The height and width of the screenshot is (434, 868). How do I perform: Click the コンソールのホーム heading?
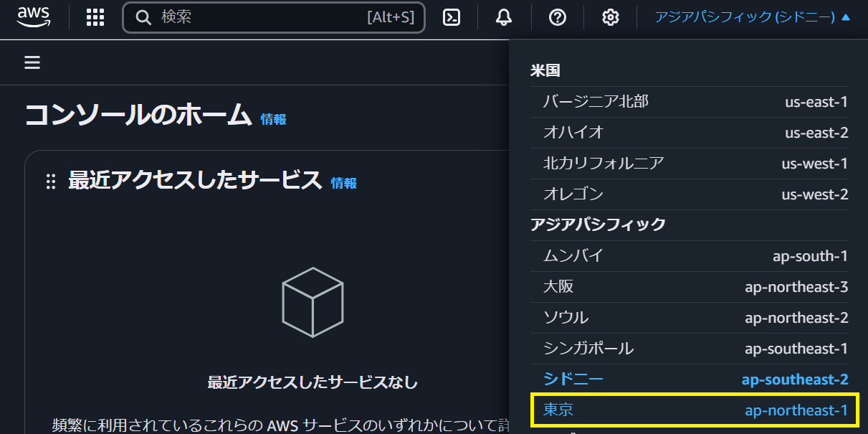[x=138, y=115]
